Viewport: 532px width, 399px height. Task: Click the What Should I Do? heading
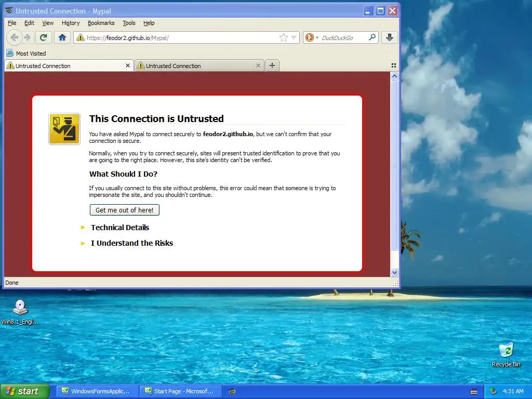coord(123,174)
